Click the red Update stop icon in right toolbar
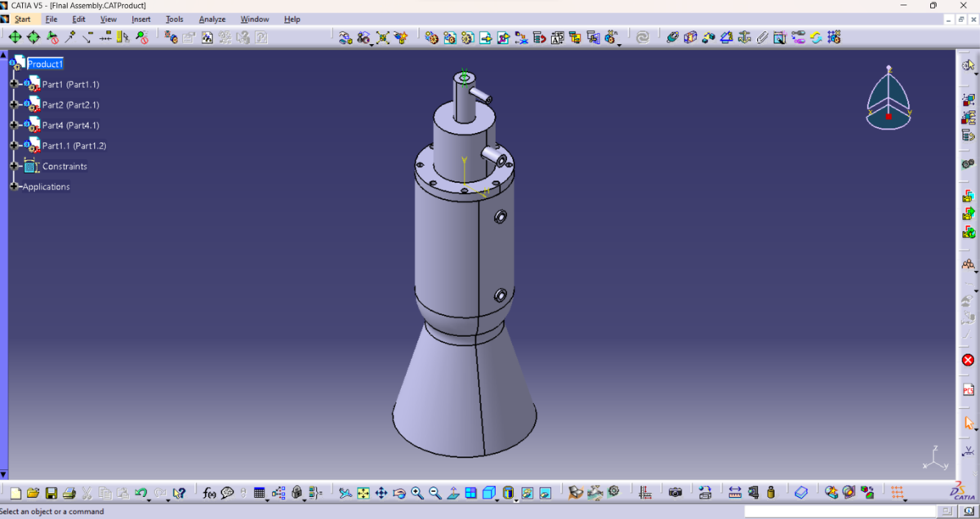Screen dimensions: 980x519 click(x=969, y=360)
